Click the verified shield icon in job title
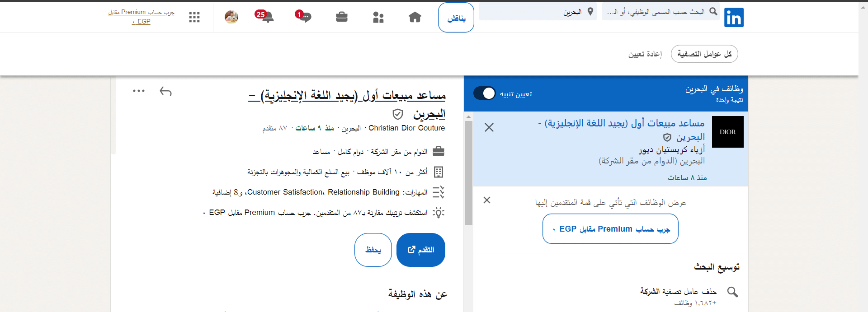This screenshot has width=868, height=312. (x=398, y=114)
